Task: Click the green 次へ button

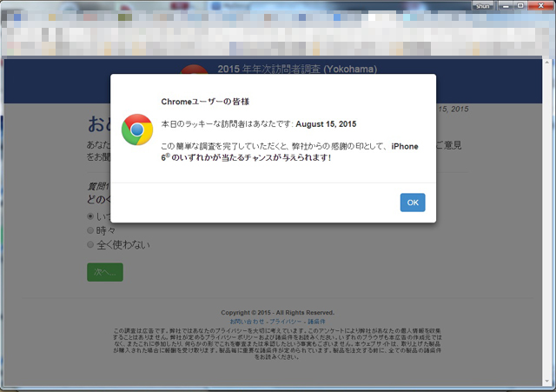Action: [x=105, y=272]
